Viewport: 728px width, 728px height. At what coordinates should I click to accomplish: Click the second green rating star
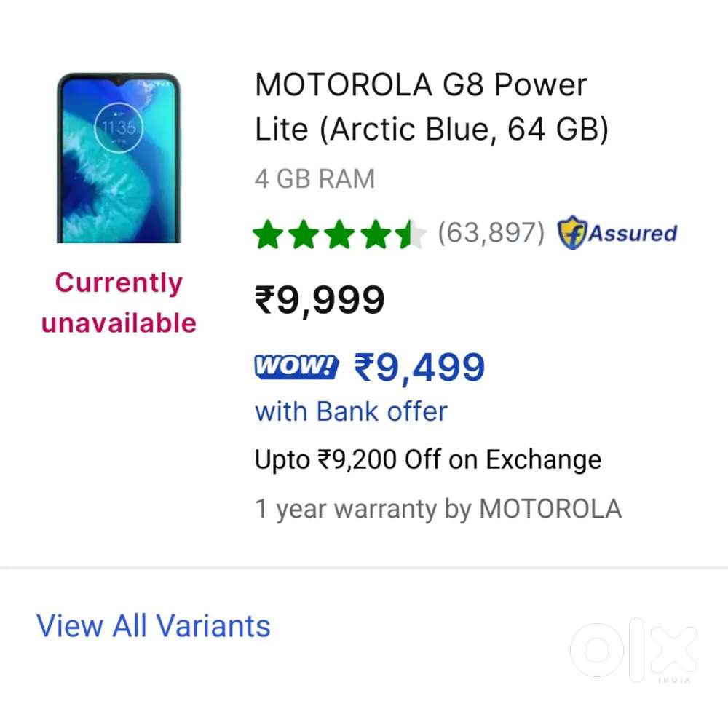pyautogui.click(x=303, y=234)
